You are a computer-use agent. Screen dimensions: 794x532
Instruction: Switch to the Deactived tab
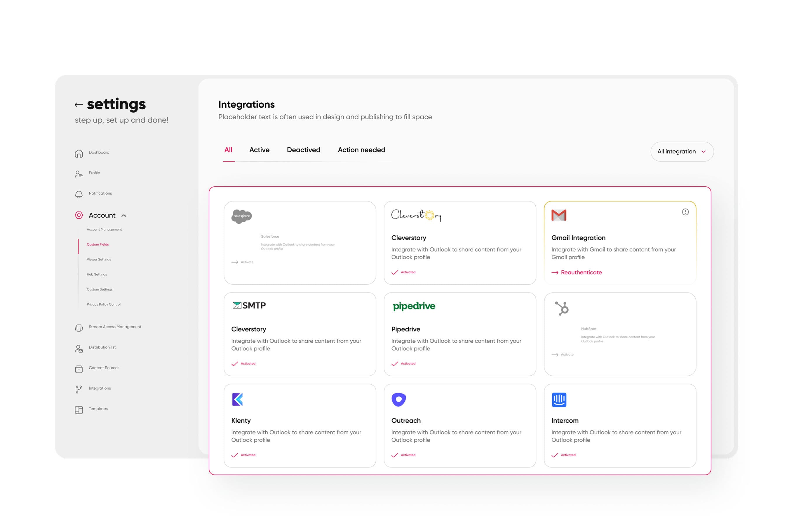[303, 150]
